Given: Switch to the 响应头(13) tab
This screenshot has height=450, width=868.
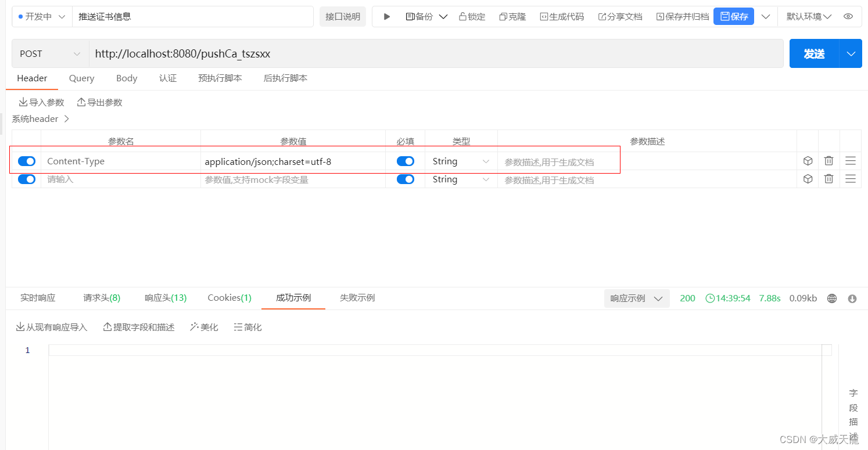Looking at the screenshot, I should pos(166,298).
